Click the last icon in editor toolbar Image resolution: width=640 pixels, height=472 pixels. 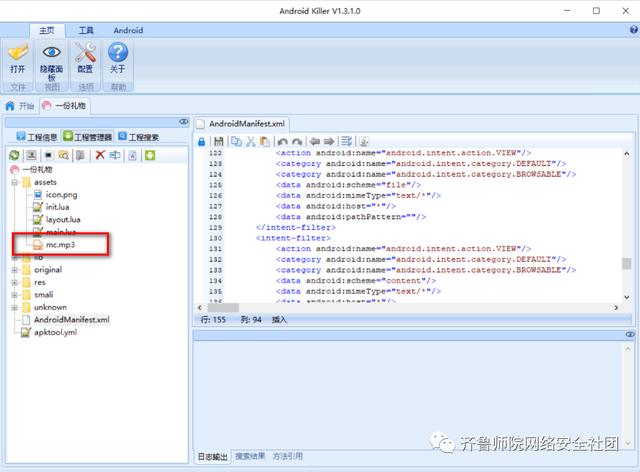pyautogui.click(x=364, y=141)
